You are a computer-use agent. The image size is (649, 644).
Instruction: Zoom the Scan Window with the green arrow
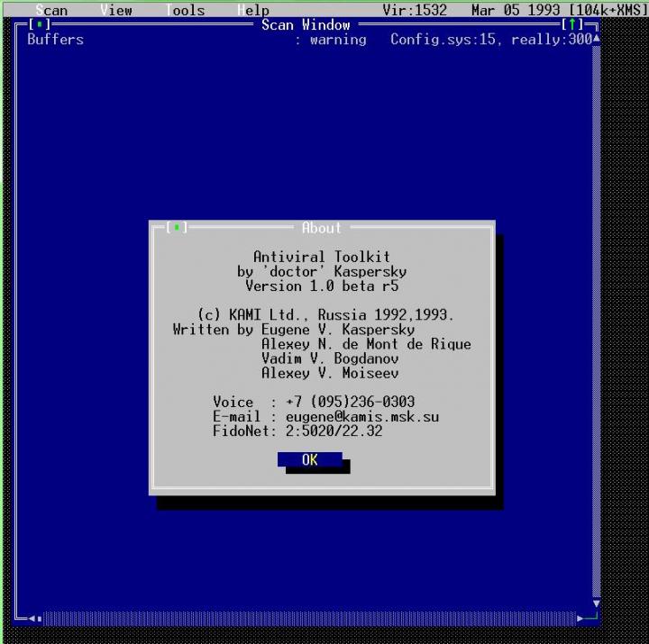(x=572, y=24)
